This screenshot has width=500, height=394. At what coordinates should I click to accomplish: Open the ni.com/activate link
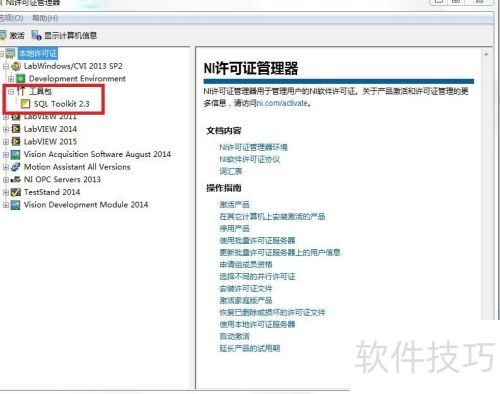click(282, 103)
